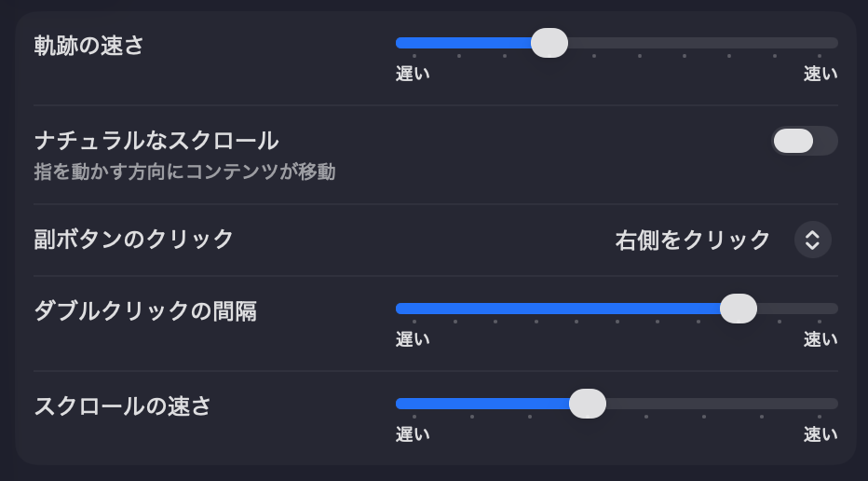Screen dimensions: 868x481
Task: Click 速い under the スクロールの速さ slider
Action: [821, 434]
